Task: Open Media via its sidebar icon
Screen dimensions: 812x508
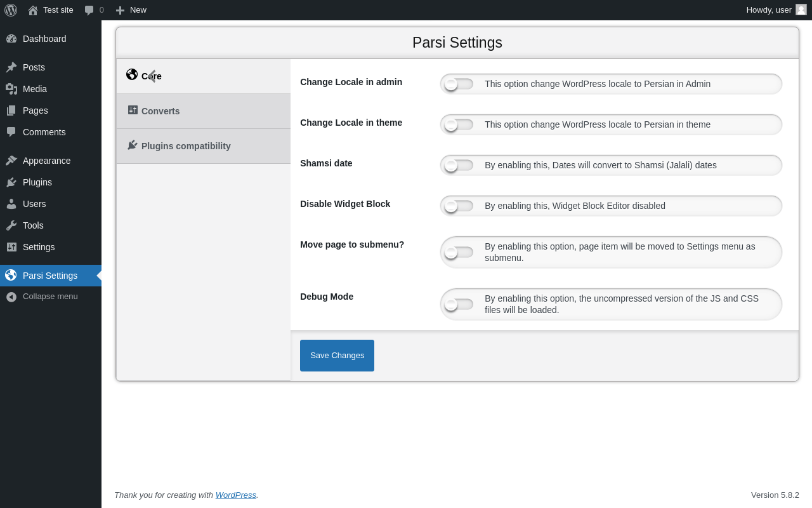Action: tap(11, 89)
